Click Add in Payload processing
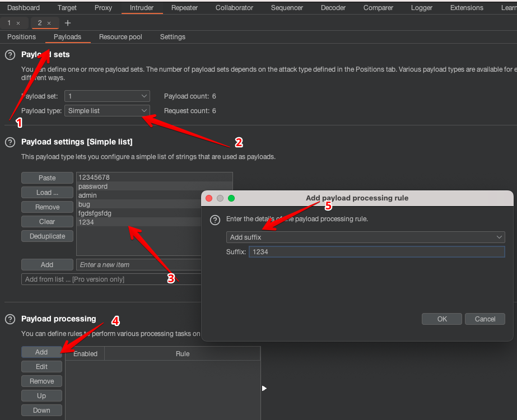Screen dimensions: 517x420 [x=41, y=352]
